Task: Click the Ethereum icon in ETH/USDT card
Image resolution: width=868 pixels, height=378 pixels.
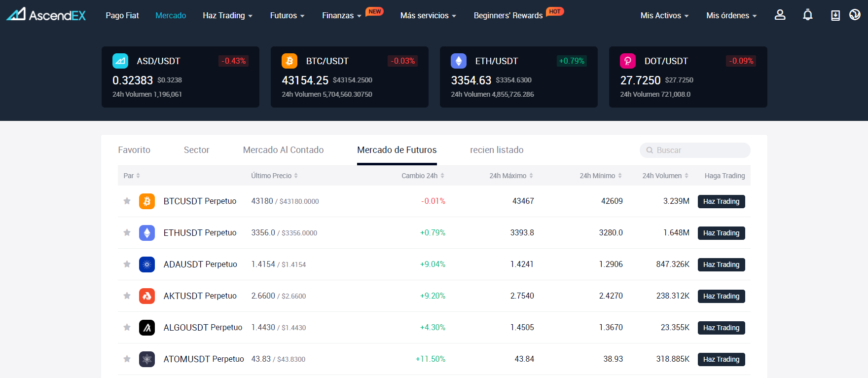Action: (459, 61)
